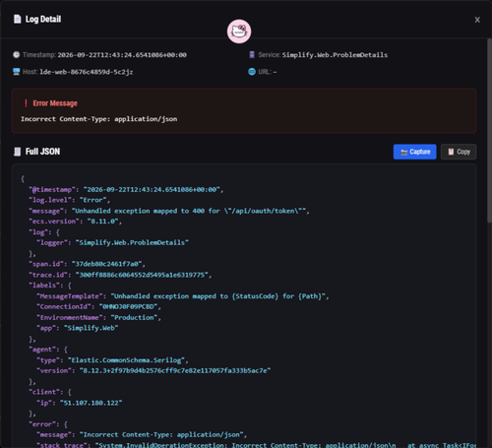
Task: Click the Host computer icon
Action: pyautogui.click(x=17, y=72)
